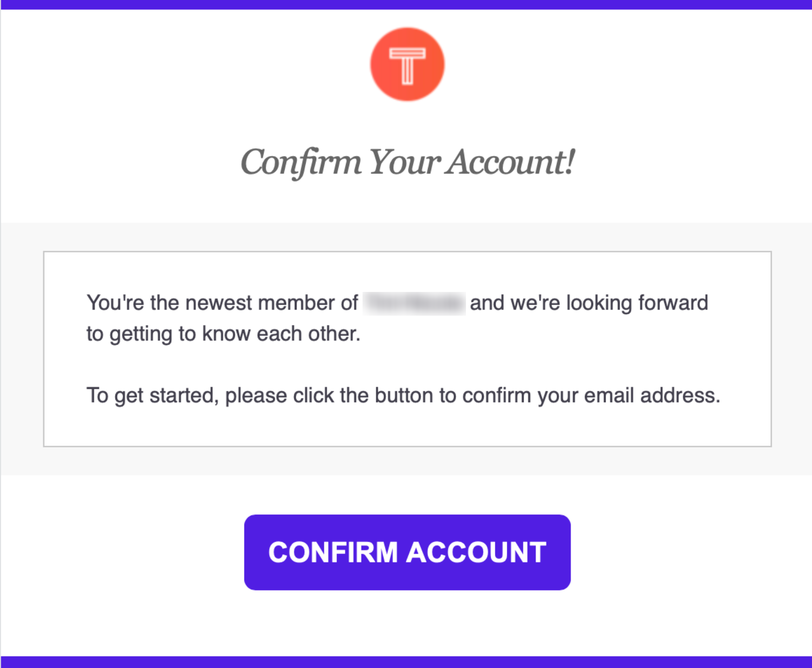Click the Confirm Your Account heading
The image size is (812, 668).
pos(407,162)
